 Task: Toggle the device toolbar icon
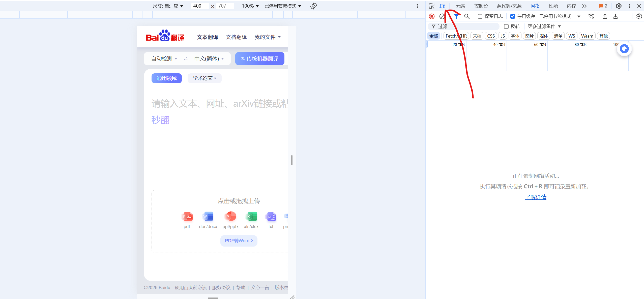442,6
